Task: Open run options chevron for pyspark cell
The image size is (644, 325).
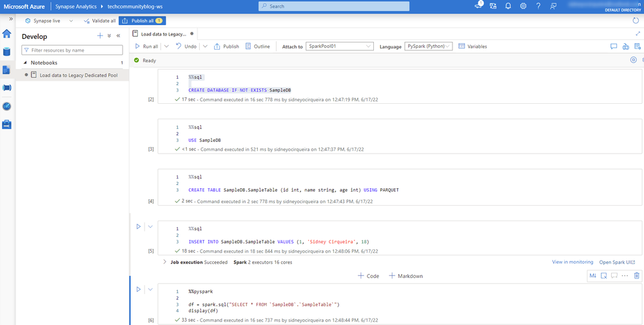Action: tap(150, 290)
